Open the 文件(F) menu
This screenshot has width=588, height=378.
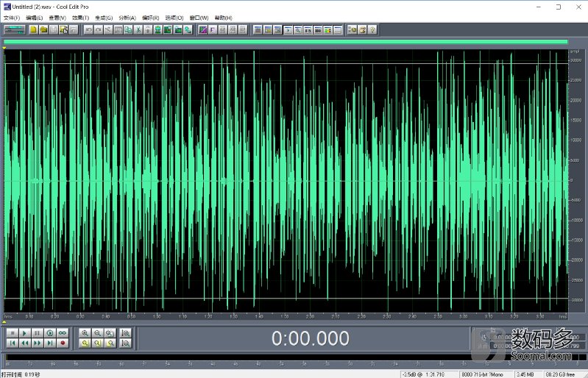click(x=12, y=17)
